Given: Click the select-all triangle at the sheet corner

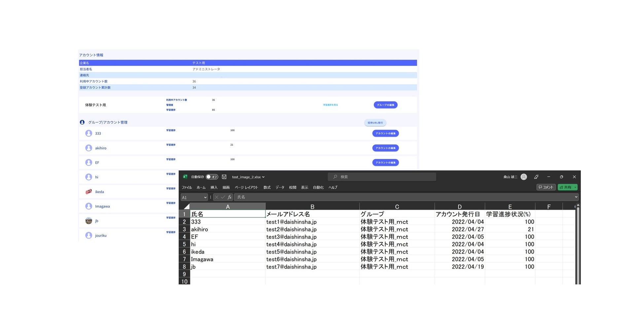Looking at the screenshot, I should (x=187, y=206).
